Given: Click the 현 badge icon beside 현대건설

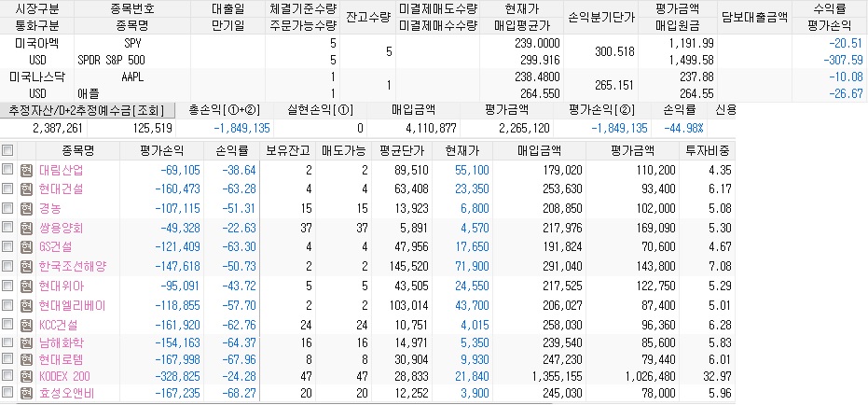Looking at the screenshot, I should (26, 189).
